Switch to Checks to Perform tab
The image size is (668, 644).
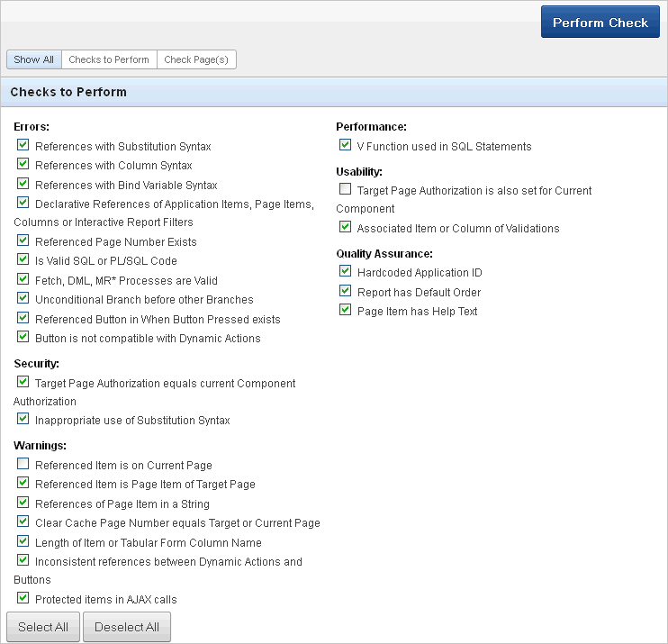tap(109, 59)
